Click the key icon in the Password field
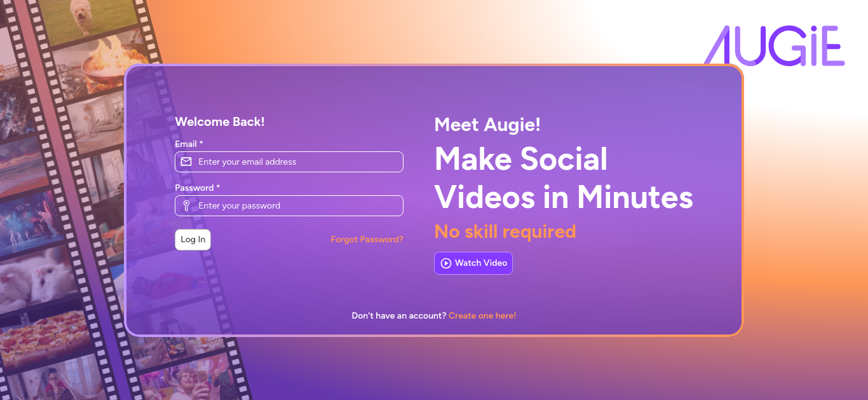868x400 pixels. [186, 205]
